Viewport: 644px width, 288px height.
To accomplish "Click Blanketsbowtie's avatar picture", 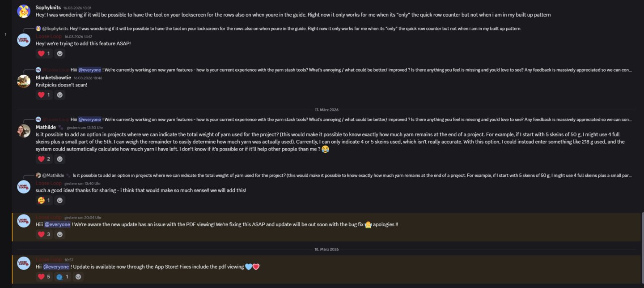I will [24, 81].
